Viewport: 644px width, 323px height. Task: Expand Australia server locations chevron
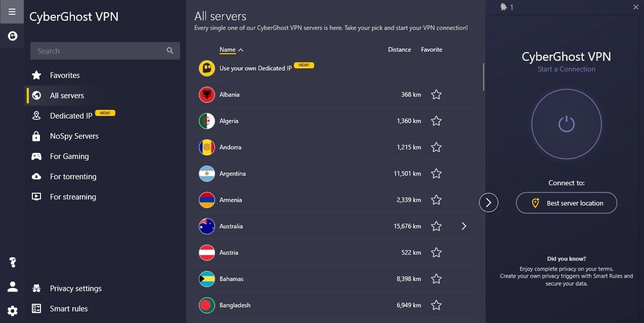[464, 226]
